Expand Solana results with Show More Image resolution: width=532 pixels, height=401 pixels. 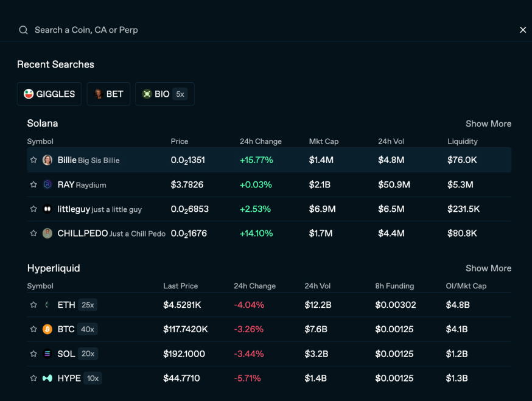click(488, 124)
